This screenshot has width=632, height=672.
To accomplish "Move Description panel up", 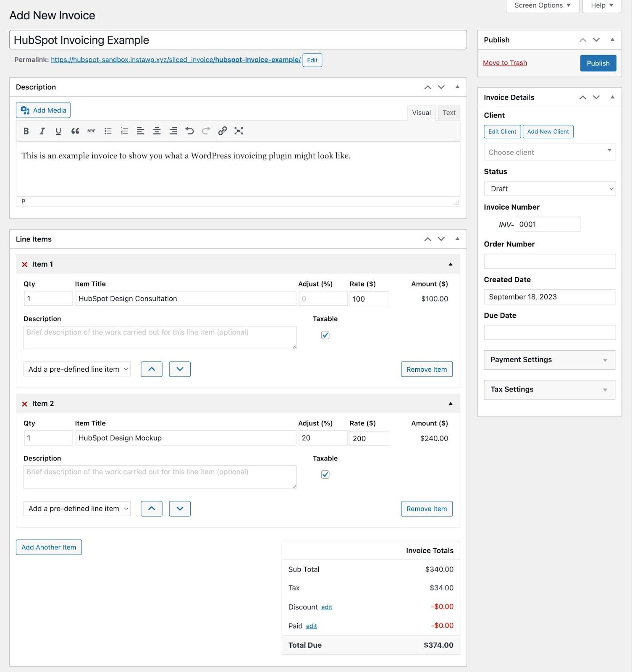I will 427,87.
